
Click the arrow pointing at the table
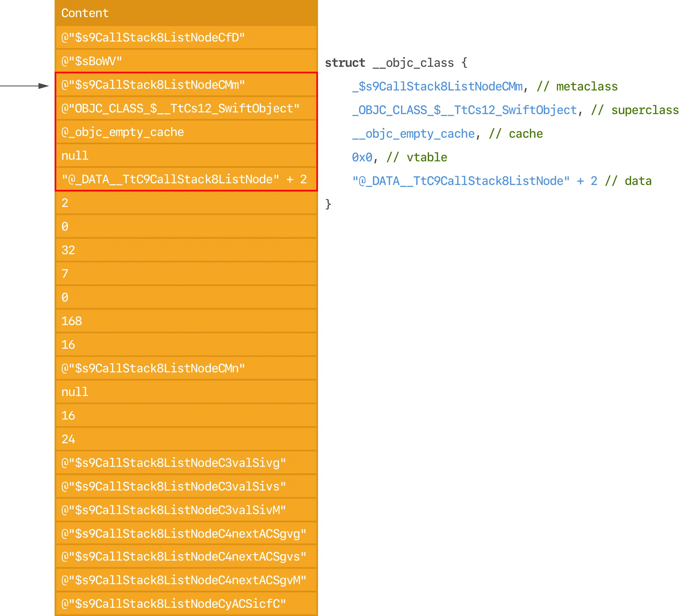25,86
